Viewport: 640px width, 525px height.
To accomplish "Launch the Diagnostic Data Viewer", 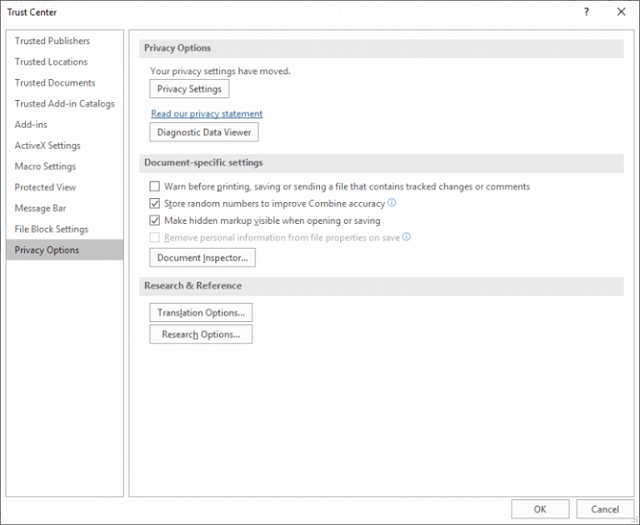I will coord(204,132).
